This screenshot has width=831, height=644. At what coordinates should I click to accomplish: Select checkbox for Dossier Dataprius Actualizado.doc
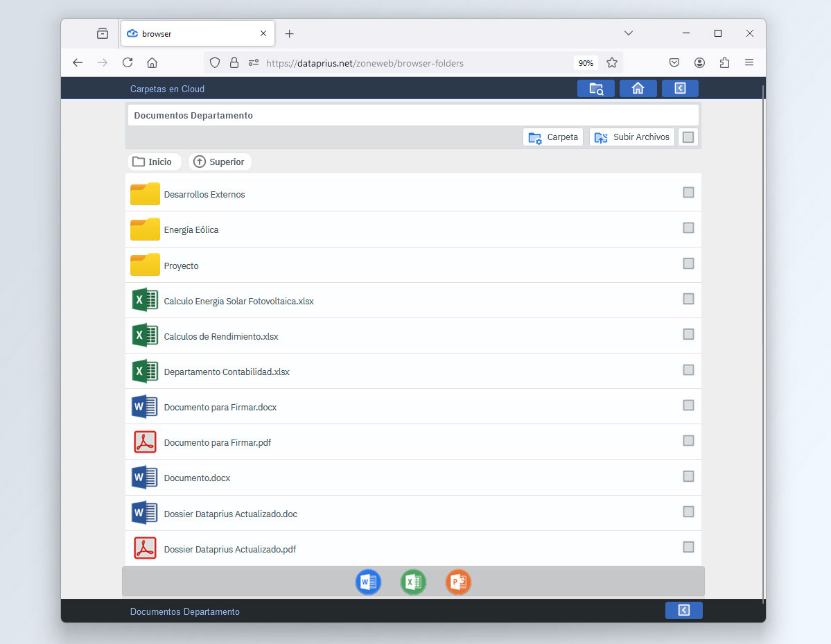[x=688, y=512]
